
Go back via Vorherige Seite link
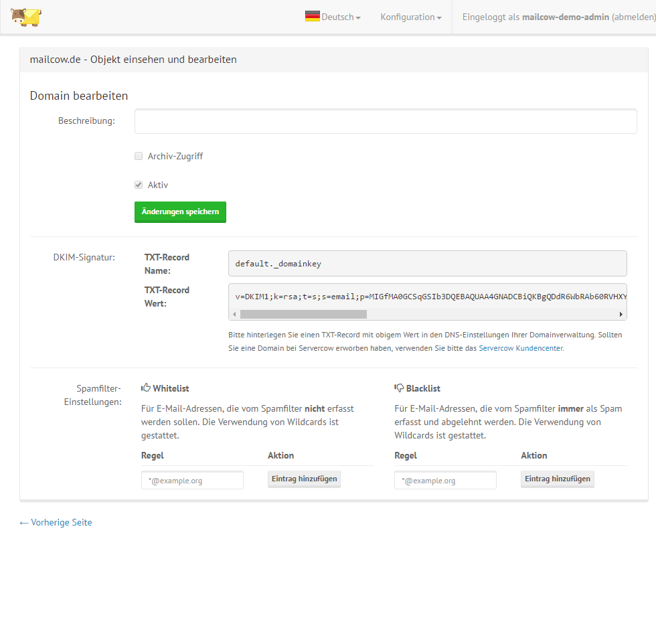click(x=56, y=522)
